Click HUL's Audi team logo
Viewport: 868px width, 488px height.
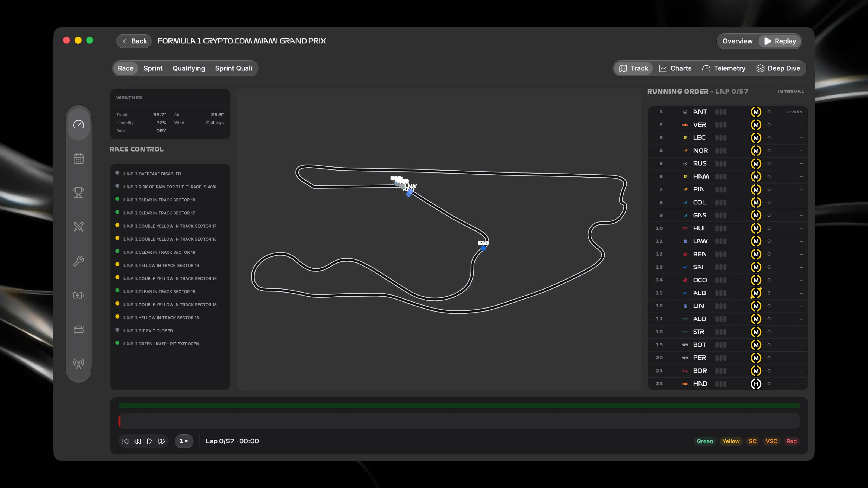coord(685,228)
